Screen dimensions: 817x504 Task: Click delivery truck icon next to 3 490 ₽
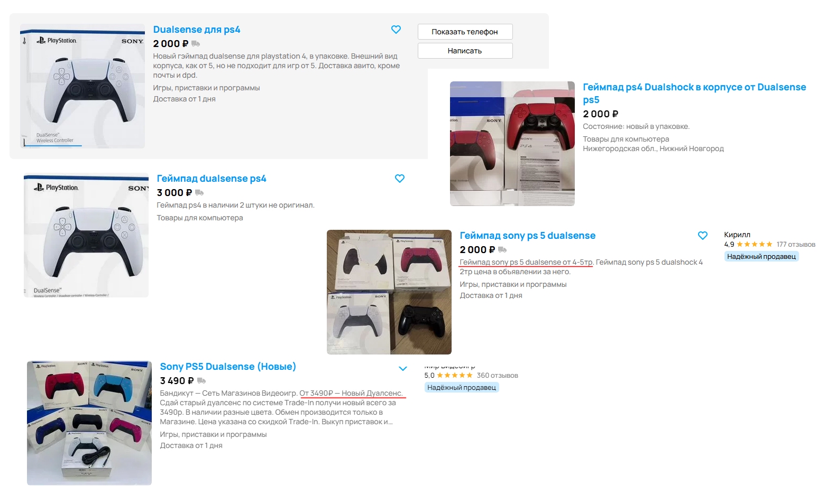pos(201,381)
